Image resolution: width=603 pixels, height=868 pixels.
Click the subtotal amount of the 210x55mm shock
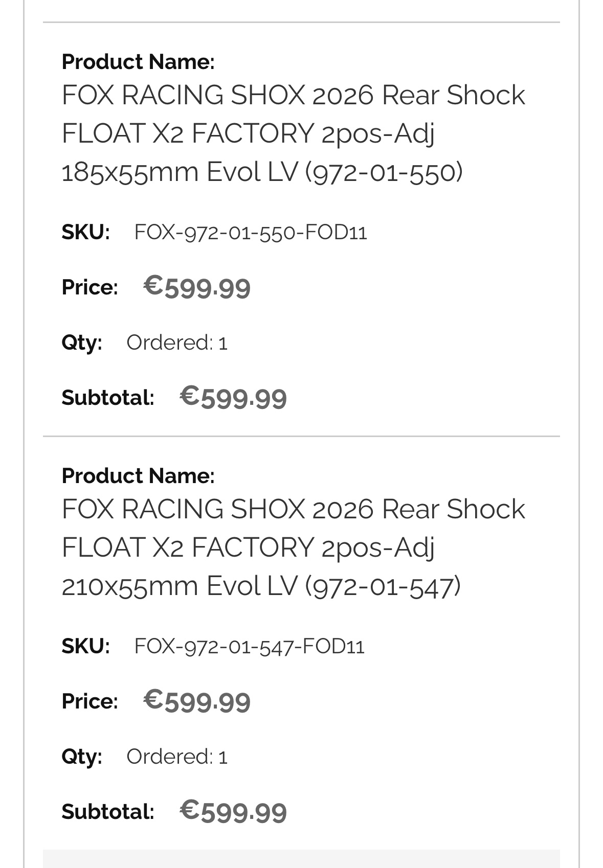coord(233,811)
